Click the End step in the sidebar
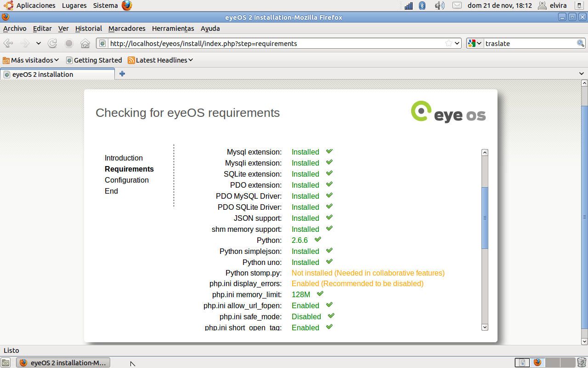The width and height of the screenshot is (588, 368). [x=111, y=191]
